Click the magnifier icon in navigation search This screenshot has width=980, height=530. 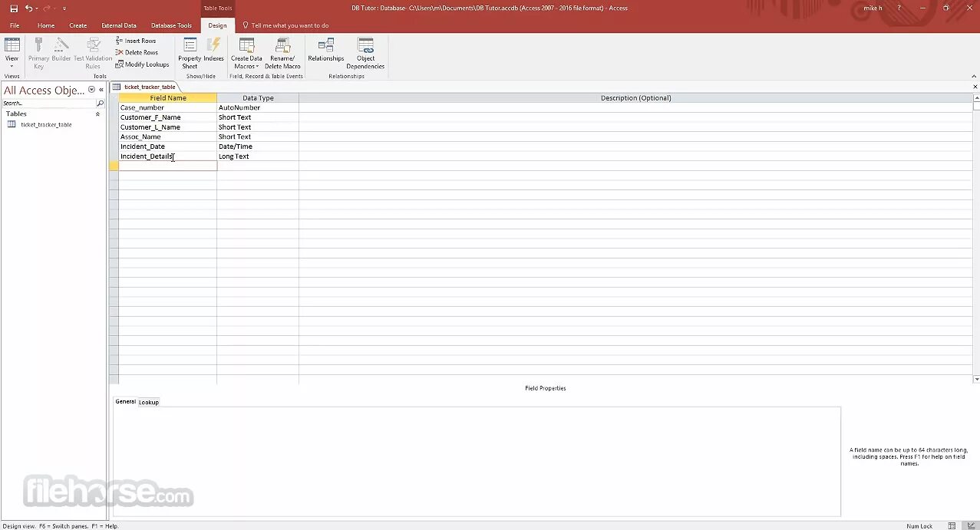(x=100, y=103)
